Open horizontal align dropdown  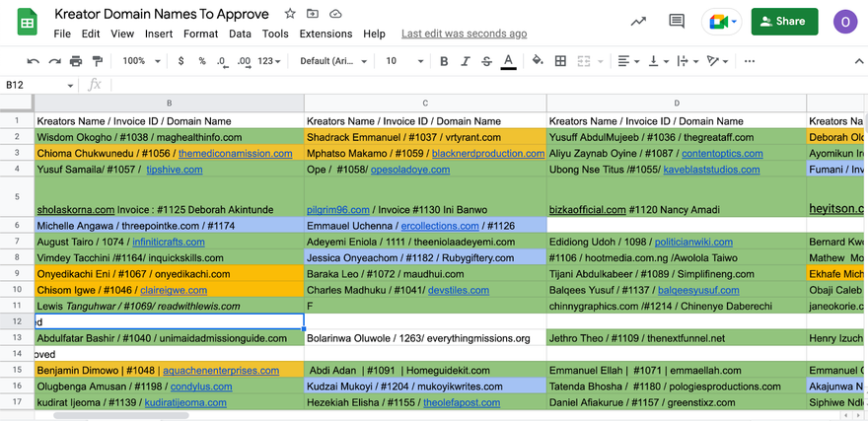click(629, 61)
